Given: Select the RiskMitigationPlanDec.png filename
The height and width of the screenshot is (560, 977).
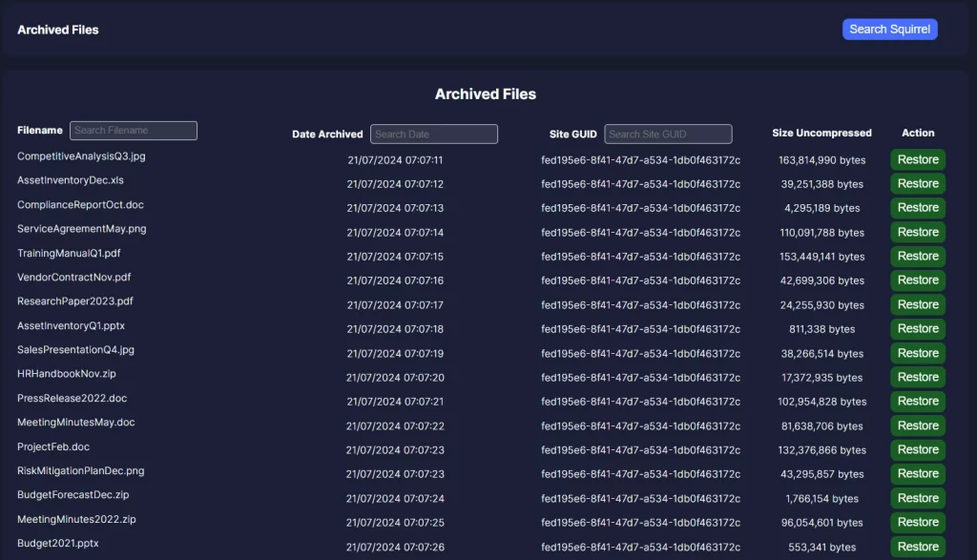Looking at the screenshot, I should (81, 471).
